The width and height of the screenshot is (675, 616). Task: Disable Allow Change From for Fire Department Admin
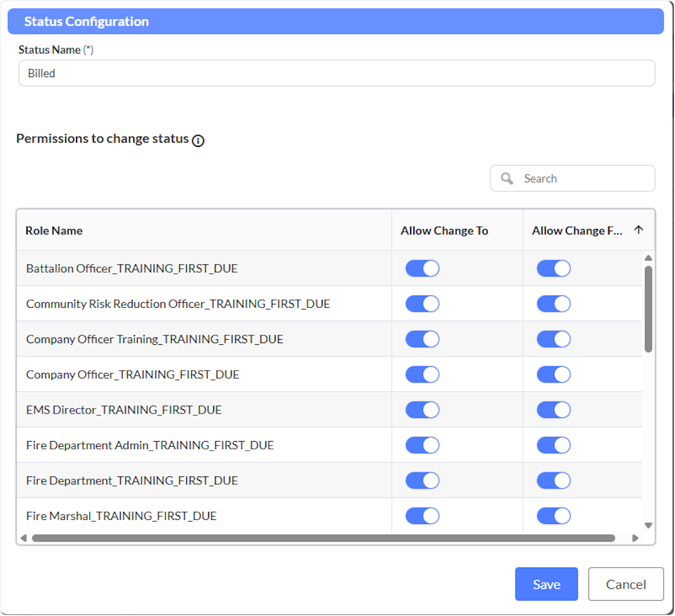tap(553, 445)
